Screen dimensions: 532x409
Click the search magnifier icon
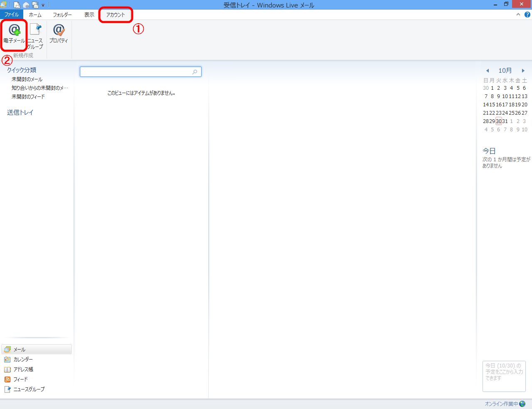tap(195, 72)
